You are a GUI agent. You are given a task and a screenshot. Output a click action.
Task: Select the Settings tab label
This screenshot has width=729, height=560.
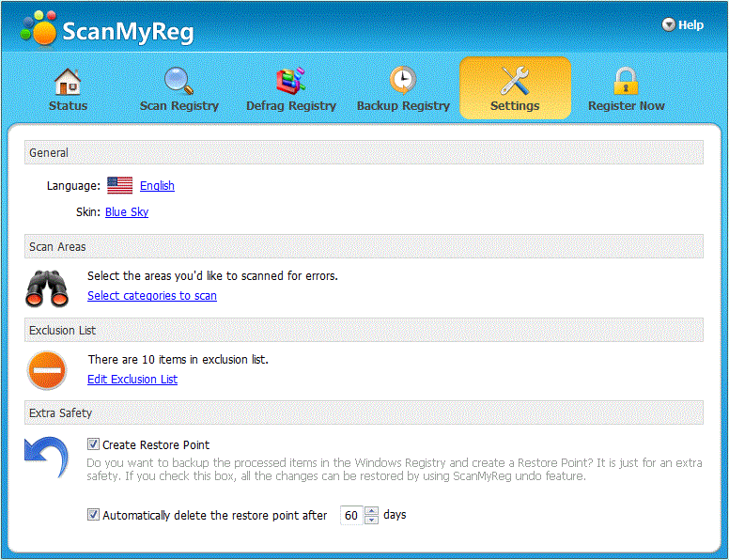click(515, 106)
